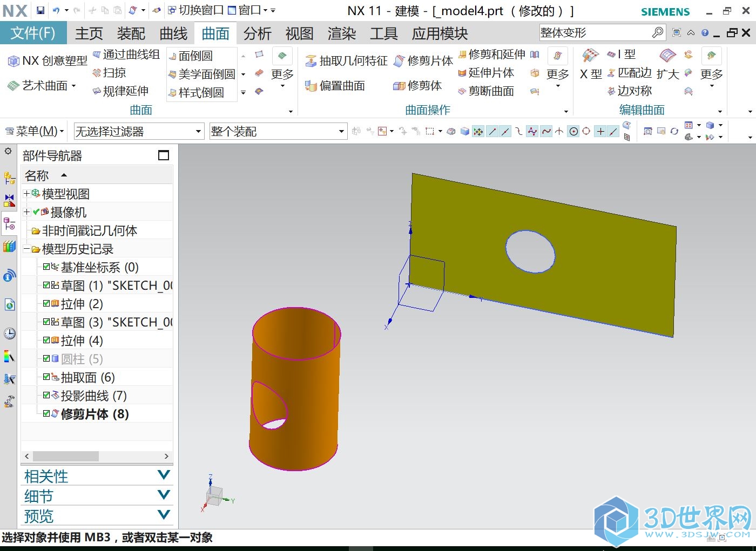Toggle checkbox for 抽取面 (6)
This screenshot has height=551, width=756.
(x=46, y=377)
